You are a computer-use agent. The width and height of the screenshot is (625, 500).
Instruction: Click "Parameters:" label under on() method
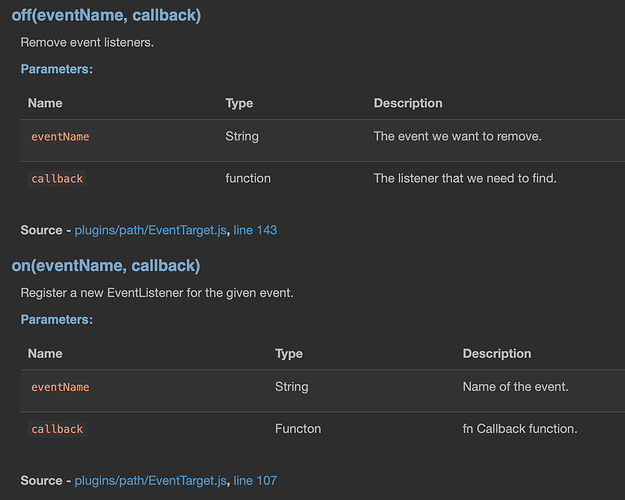point(56,319)
